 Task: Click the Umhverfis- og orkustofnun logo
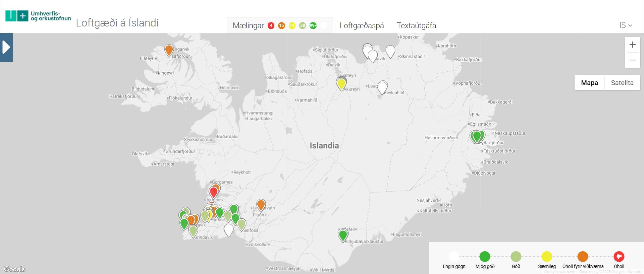[x=38, y=16]
